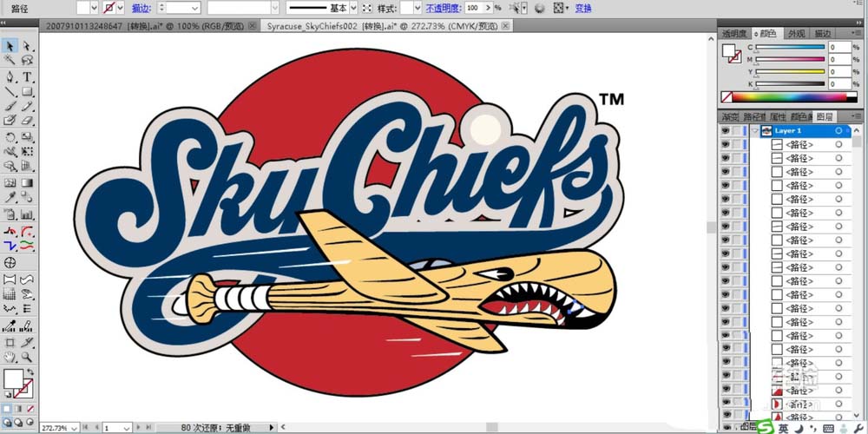The width and height of the screenshot is (868, 434).
Task: Select the Symbol Sprayer tool
Action: point(10,214)
